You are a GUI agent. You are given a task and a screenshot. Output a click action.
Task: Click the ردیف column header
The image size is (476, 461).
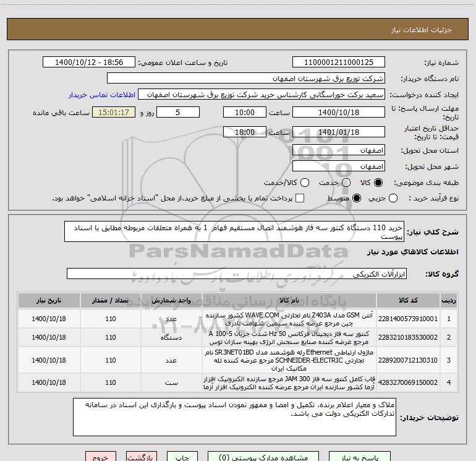(x=449, y=300)
